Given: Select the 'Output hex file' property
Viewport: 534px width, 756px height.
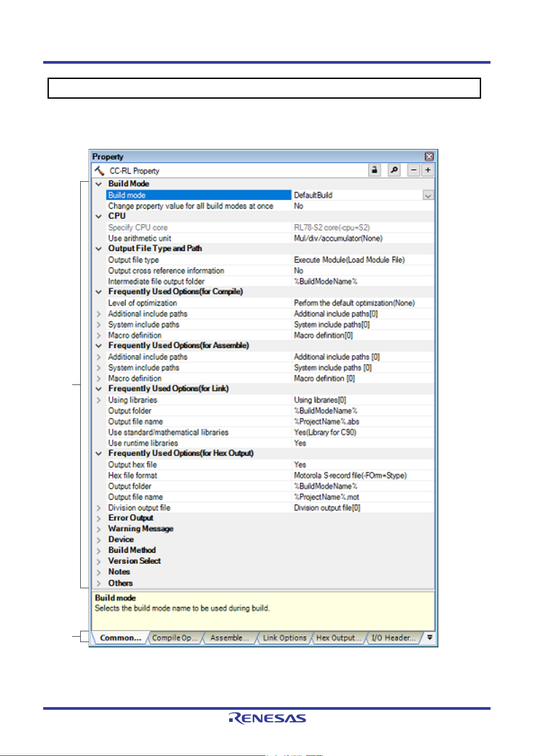Looking at the screenshot, I should [132, 464].
